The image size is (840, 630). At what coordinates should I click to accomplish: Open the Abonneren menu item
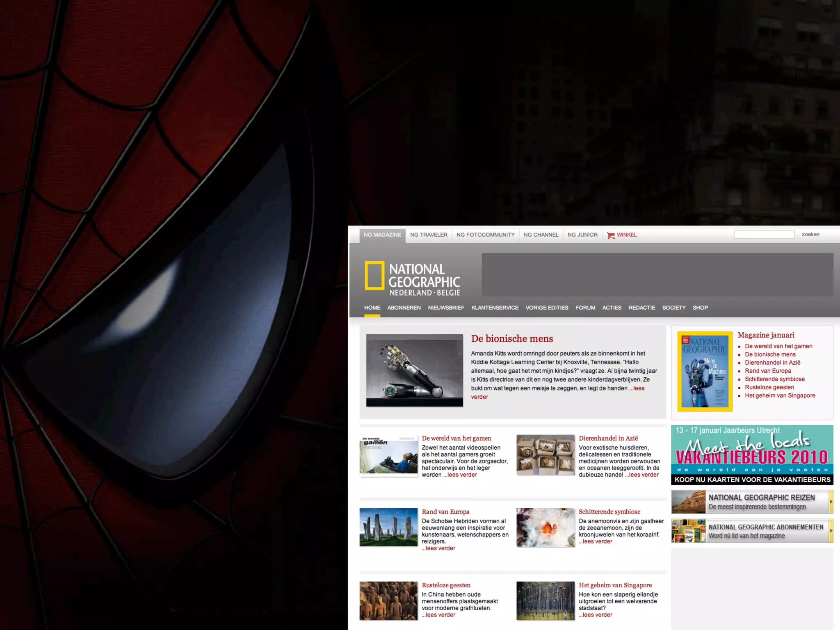tap(404, 308)
